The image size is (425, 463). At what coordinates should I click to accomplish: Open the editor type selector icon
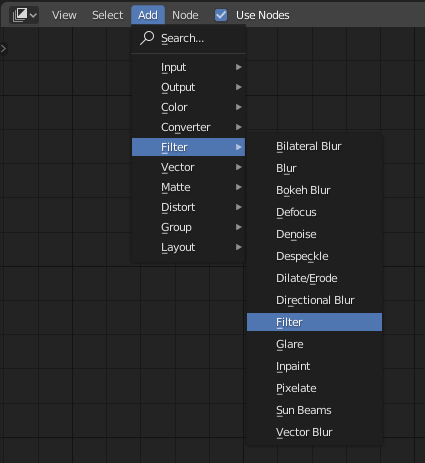(x=24, y=15)
